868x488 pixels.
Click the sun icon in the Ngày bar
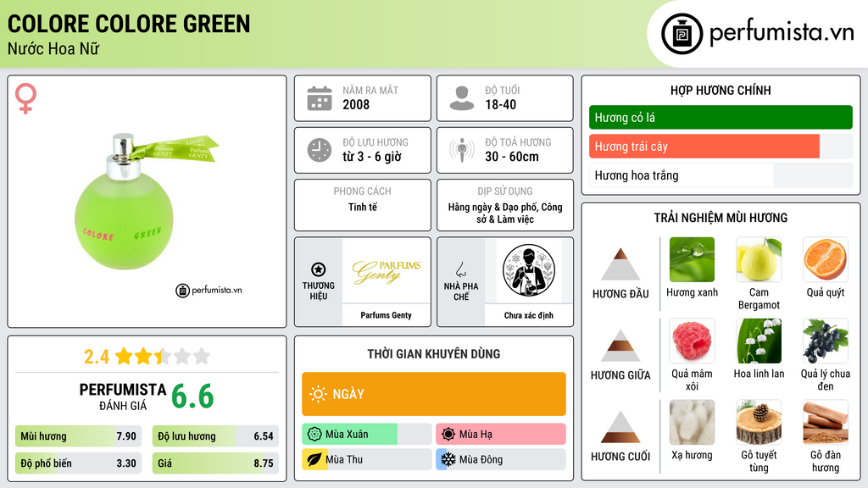pyautogui.click(x=319, y=394)
